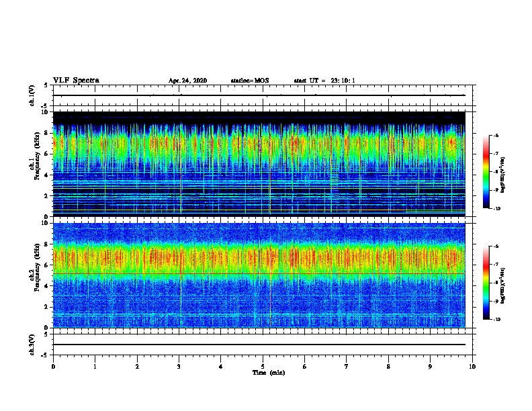532x411 pixels.
Task: Click the time axis tick label "7"
Action: [x=347, y=367]
